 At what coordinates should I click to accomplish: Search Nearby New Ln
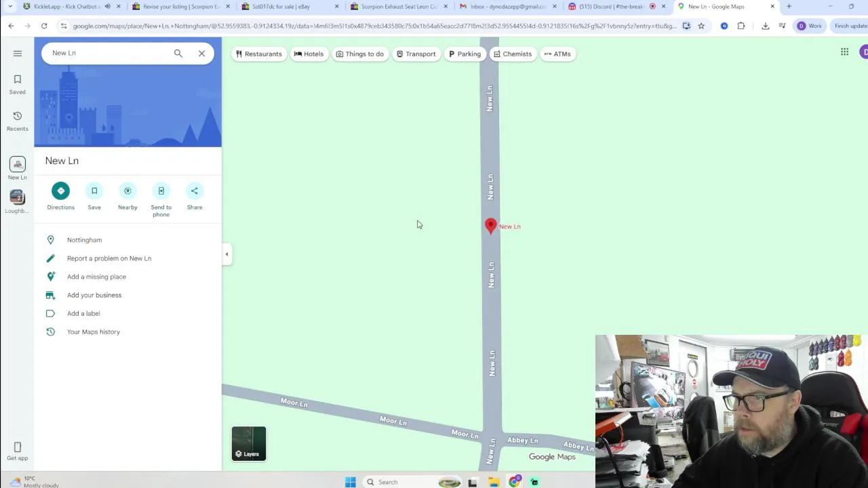pos(127,197)
